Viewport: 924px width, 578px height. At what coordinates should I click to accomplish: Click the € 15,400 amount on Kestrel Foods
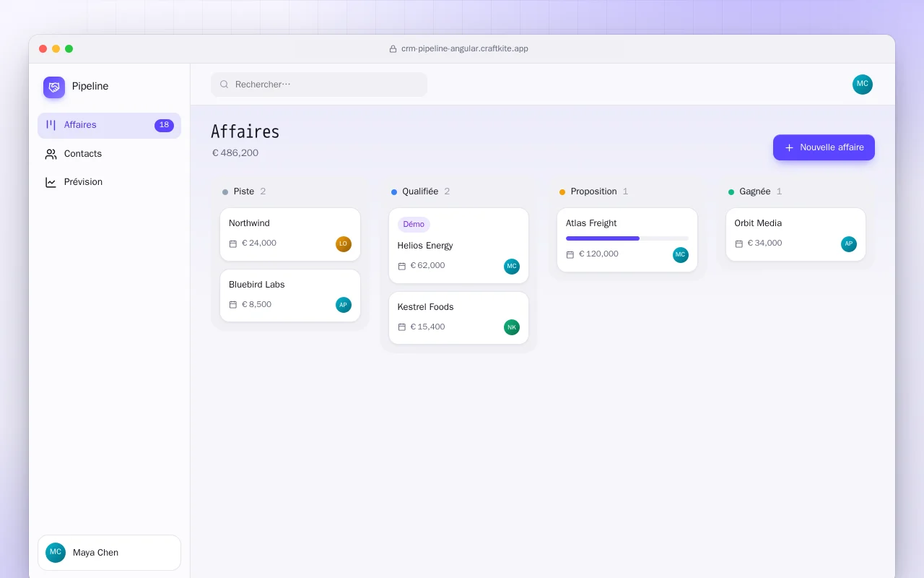tap(427, 327)
